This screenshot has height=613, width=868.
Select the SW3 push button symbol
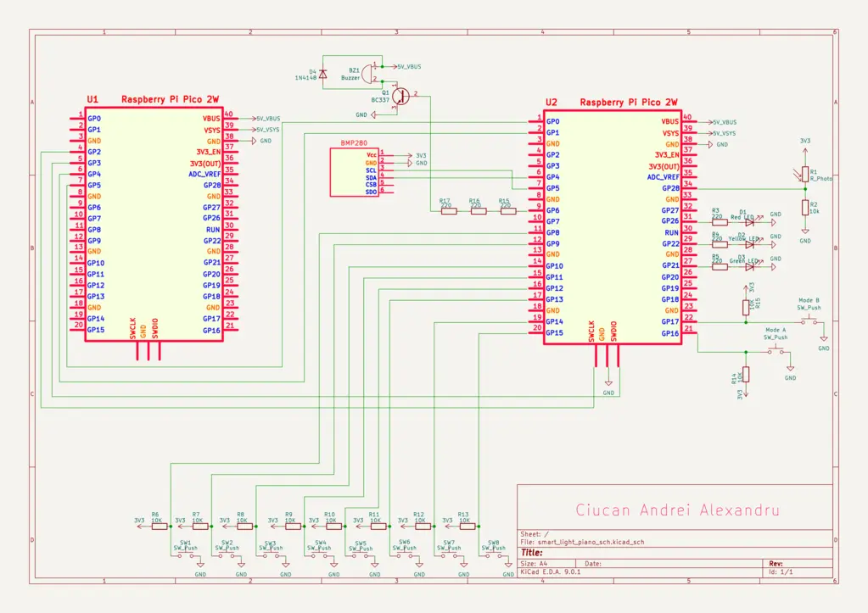point(271,555)
